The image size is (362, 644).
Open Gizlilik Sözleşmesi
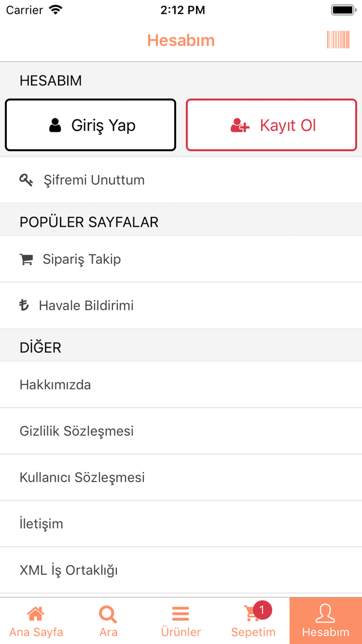coord(181,431)
